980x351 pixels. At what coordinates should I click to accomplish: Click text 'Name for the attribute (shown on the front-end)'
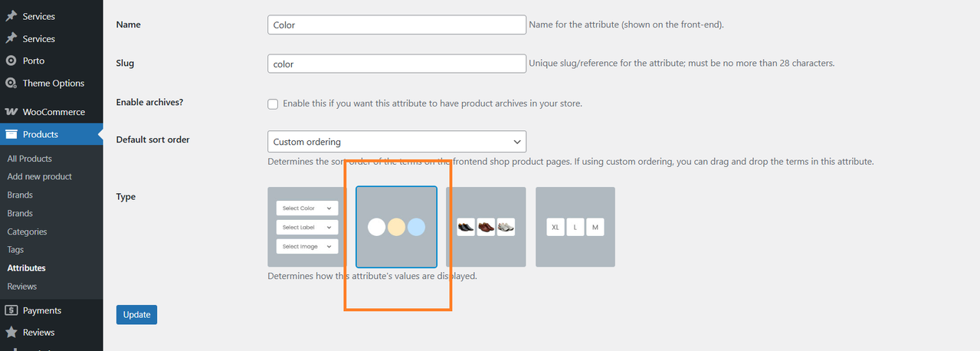627,25
